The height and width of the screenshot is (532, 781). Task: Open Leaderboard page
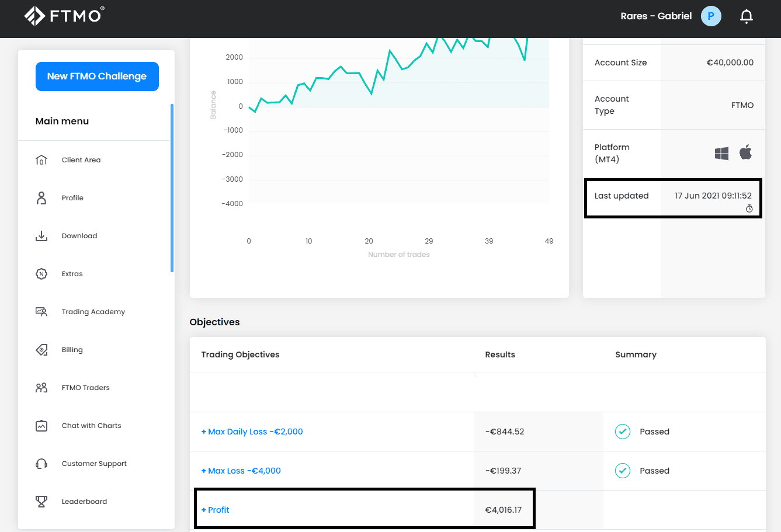coord(84,502)
